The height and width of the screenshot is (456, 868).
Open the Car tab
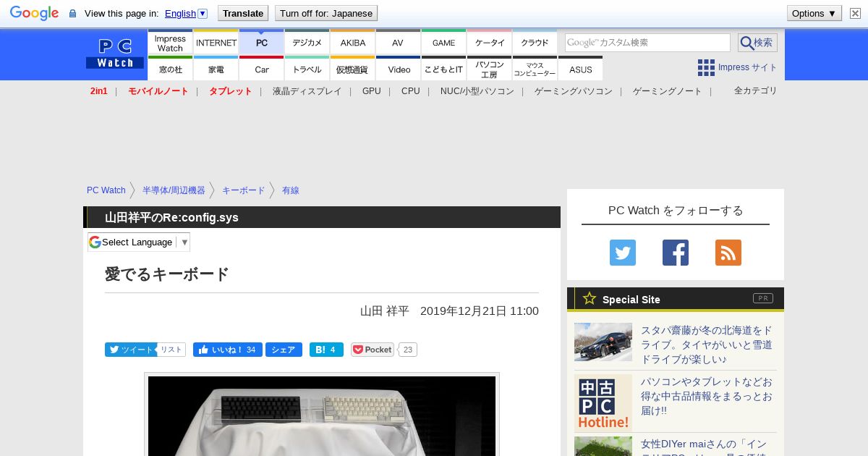261,69
